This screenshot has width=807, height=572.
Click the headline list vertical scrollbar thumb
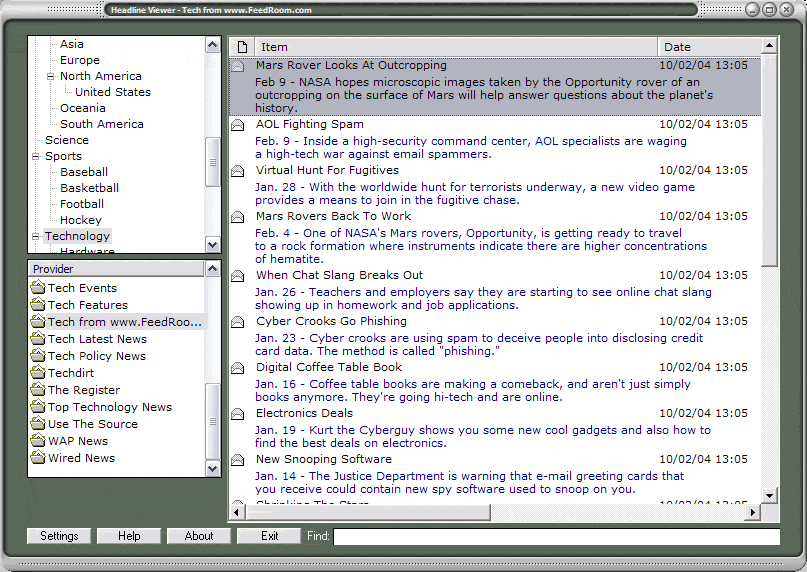(769, 161)
